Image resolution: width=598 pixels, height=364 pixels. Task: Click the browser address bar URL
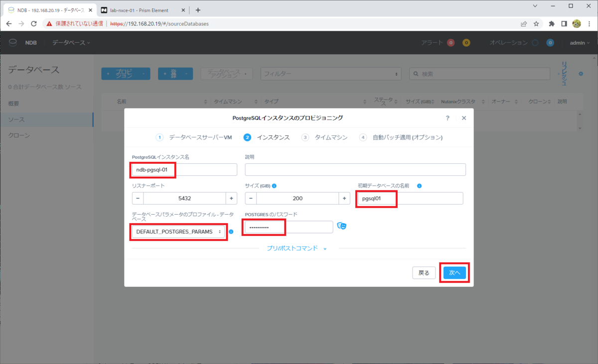159,23
